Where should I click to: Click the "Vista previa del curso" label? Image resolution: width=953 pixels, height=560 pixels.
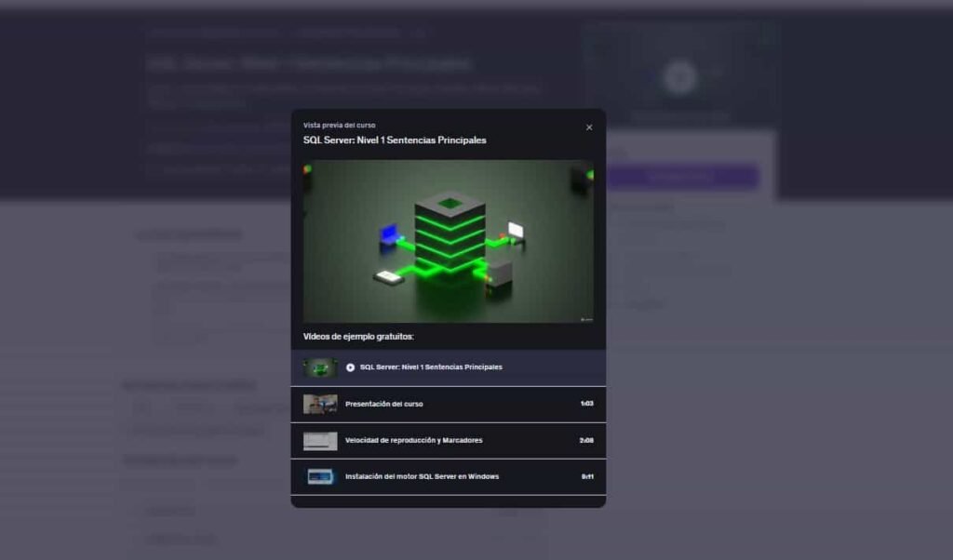pos(340,125)
